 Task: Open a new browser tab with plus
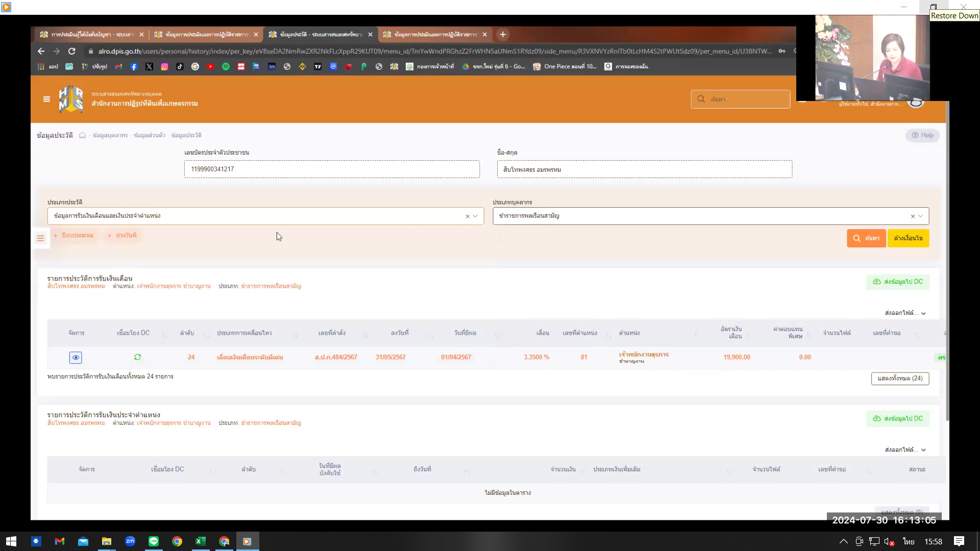coord(503,34)
